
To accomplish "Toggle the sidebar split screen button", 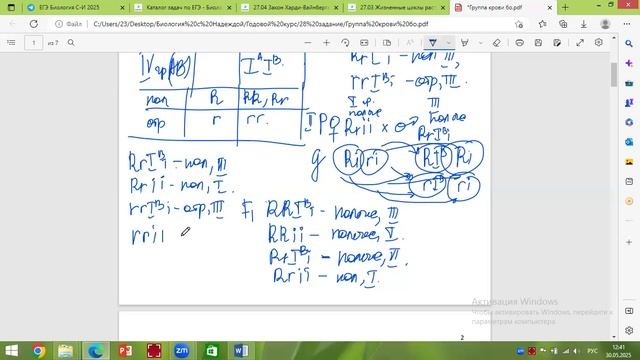I will (629, 311).
